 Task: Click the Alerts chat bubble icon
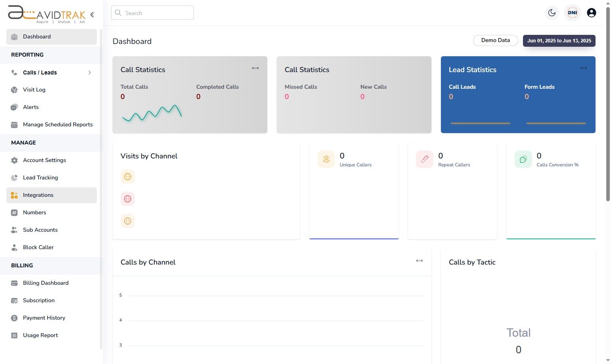click(14, 107)
